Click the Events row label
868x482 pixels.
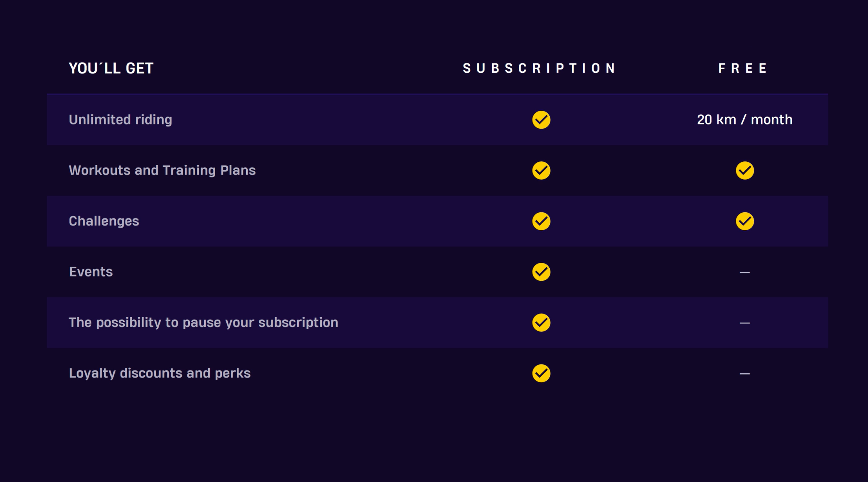point(91,272)
